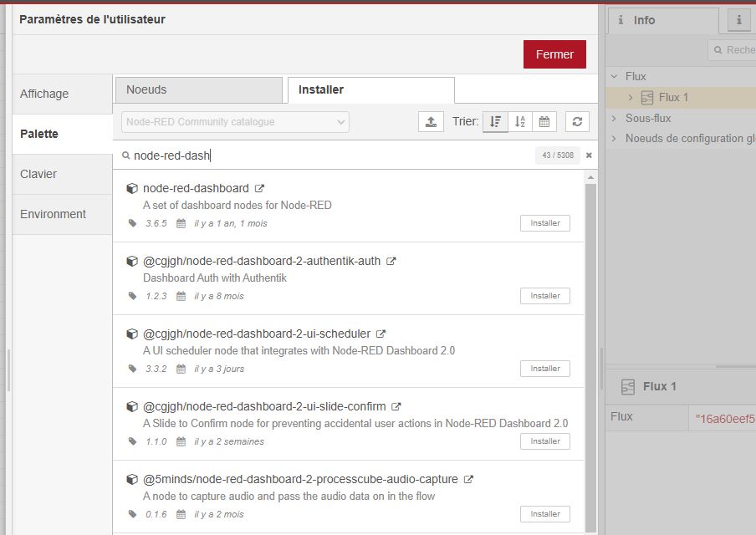Click the Info sidebar search field
The width and height of the screenshot is (756, 535).
point(732,49)
